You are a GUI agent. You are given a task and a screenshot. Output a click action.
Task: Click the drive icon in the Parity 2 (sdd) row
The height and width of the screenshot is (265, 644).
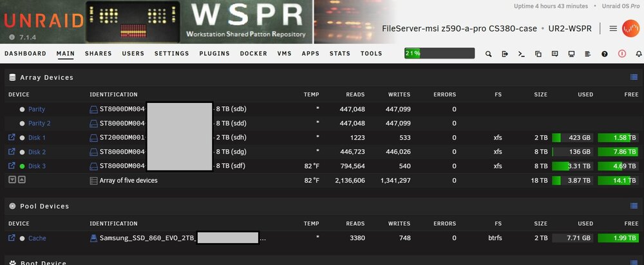pyautogui.click(x=93, y=123)
